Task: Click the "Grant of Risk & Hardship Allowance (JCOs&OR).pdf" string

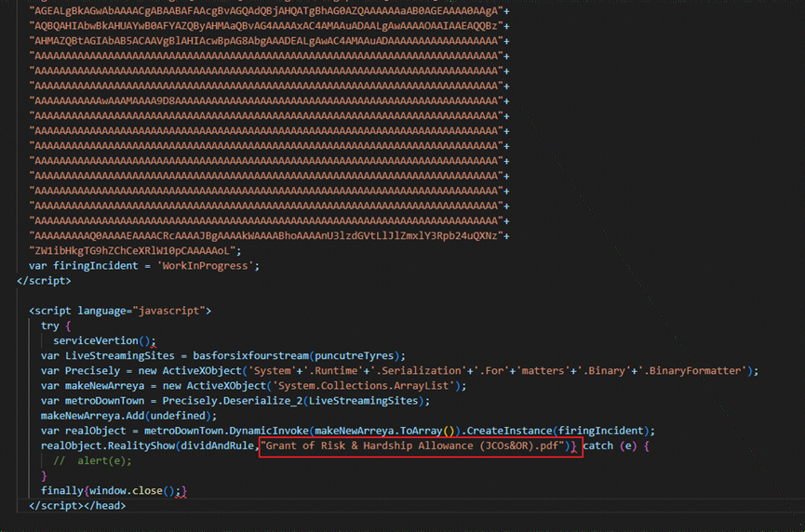Action: [412, 446]
